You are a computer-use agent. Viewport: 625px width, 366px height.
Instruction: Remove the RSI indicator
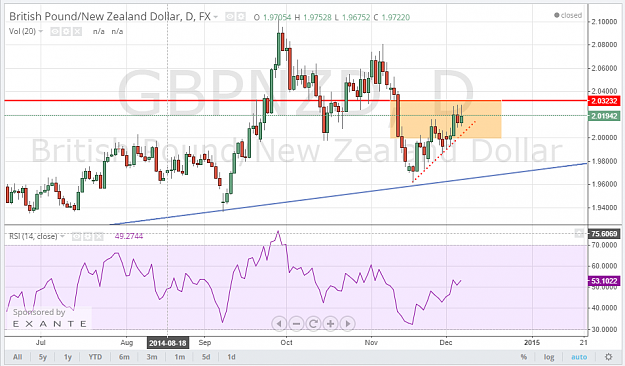tap(98, 236)
